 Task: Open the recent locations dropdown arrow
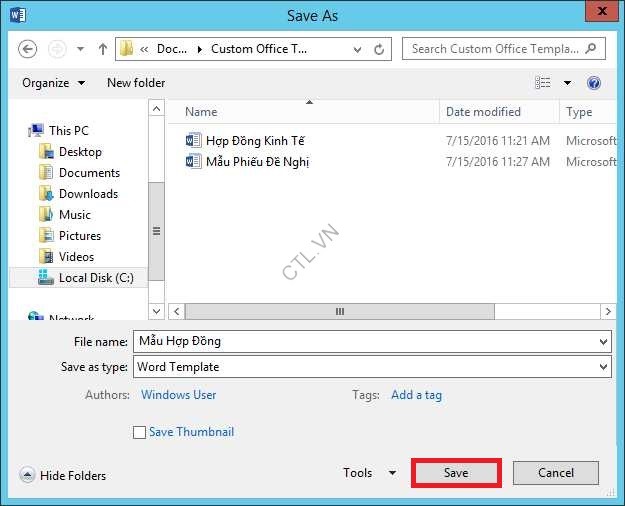[x=81, y=49]
